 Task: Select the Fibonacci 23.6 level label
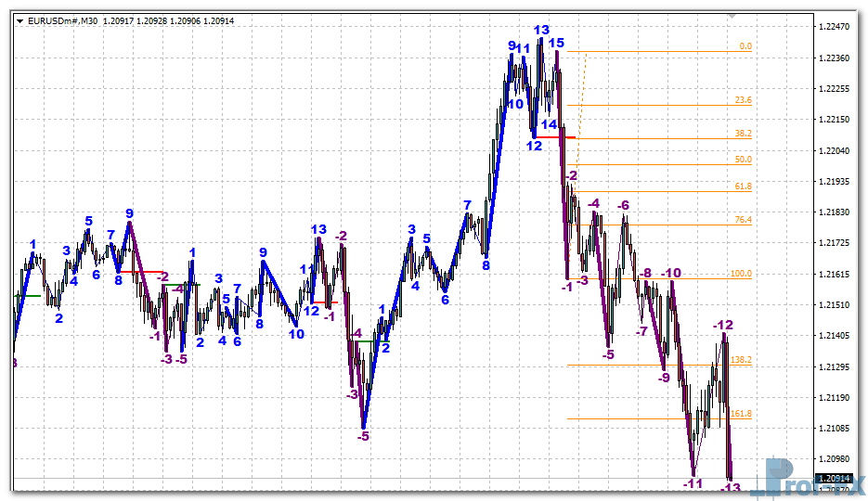743,100
